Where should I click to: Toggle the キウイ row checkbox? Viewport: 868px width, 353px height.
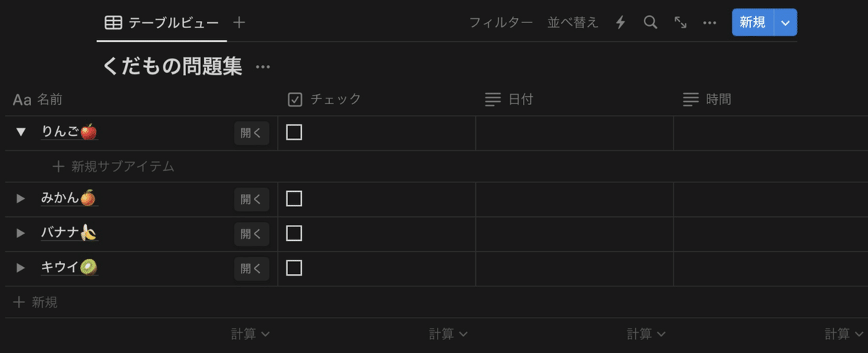[294, 268]
